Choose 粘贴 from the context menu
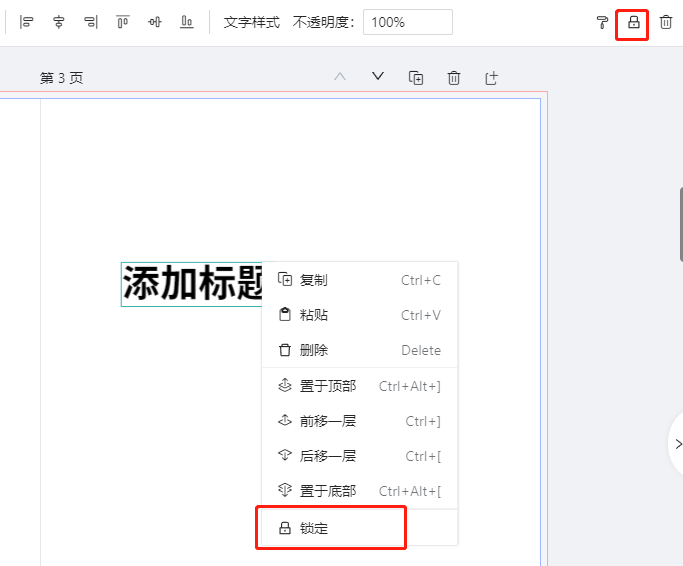The height and width of the screenshot is (566, 683). 360,315
